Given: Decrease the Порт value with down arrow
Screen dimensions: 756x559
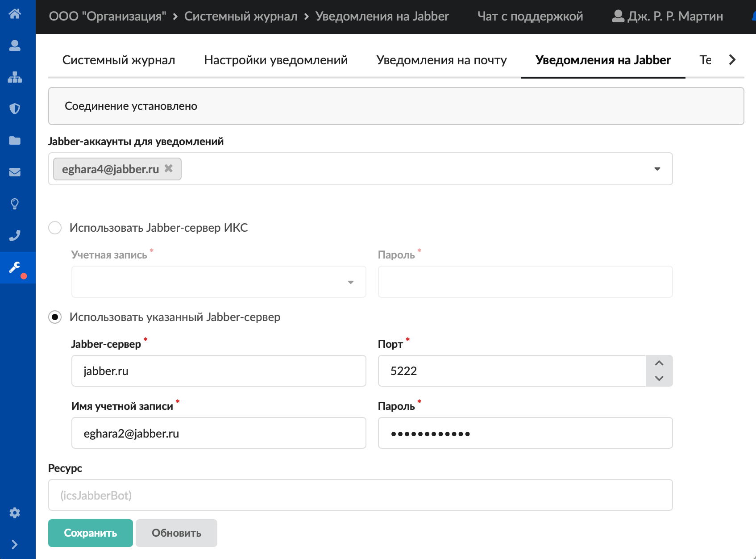Looking at the screenshot, I should [659, 378].
